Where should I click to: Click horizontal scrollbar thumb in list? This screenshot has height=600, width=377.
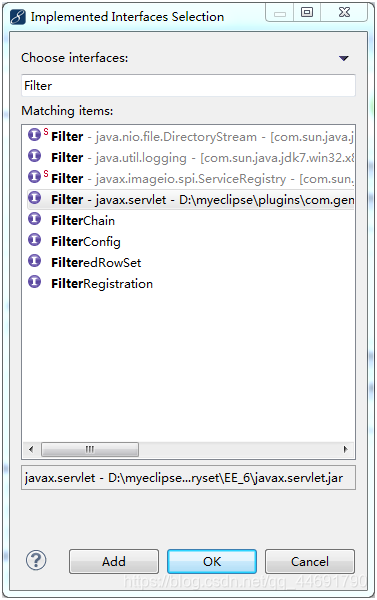(90, 449)
